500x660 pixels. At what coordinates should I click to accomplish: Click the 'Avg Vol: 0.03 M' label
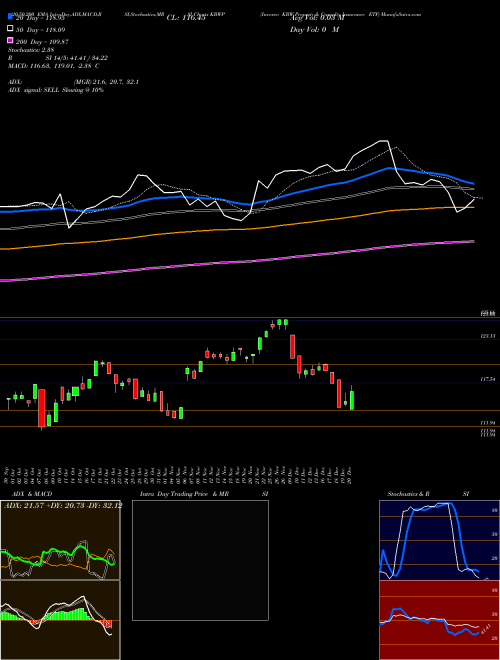pos(317,18)
